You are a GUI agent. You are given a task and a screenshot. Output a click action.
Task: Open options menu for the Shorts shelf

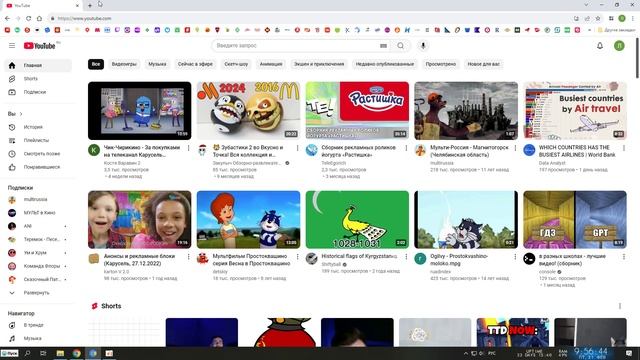(620, 306)
